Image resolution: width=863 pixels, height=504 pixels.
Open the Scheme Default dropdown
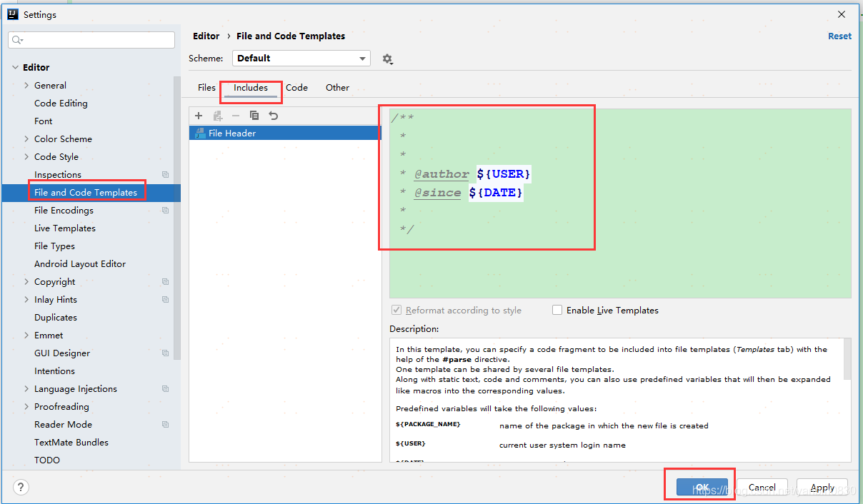[x=301, y=58]
